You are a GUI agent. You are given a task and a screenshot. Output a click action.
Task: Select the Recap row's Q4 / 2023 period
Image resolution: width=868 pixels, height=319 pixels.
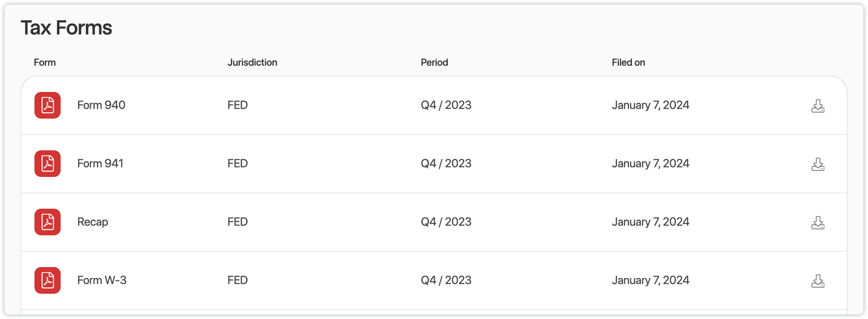(x=446, y=222)
